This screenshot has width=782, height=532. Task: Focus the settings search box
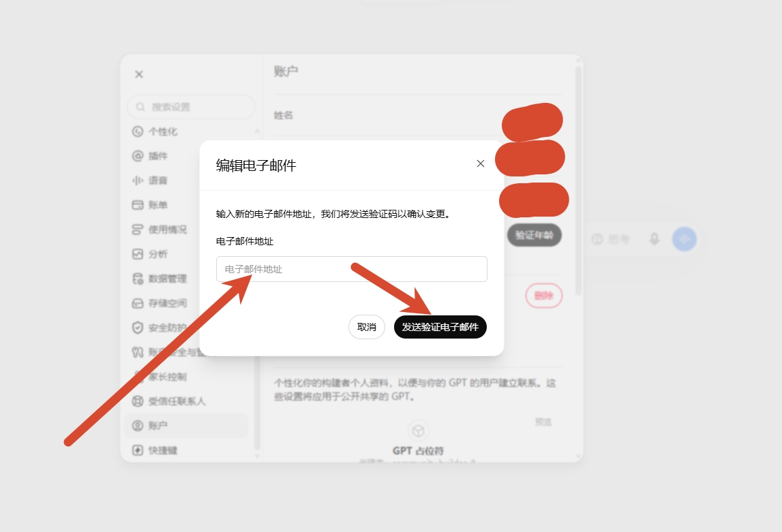pyautogui.click(x=191, y=107)
